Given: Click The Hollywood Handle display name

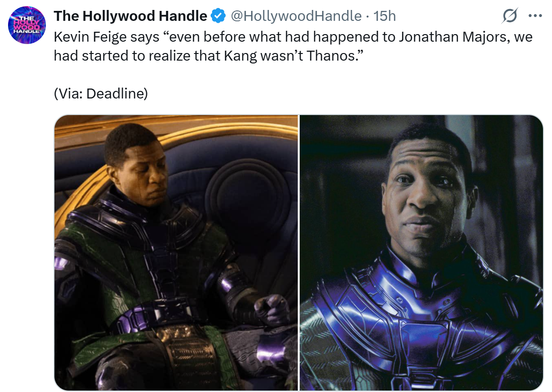Looking at the screenshot, I should pyautogui.click(x=130, y=16).
